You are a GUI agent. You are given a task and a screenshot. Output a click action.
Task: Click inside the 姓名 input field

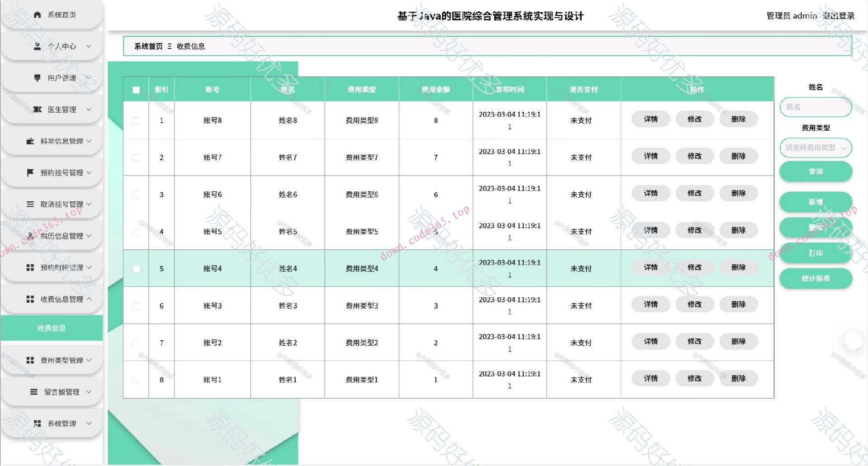point(816,107)
